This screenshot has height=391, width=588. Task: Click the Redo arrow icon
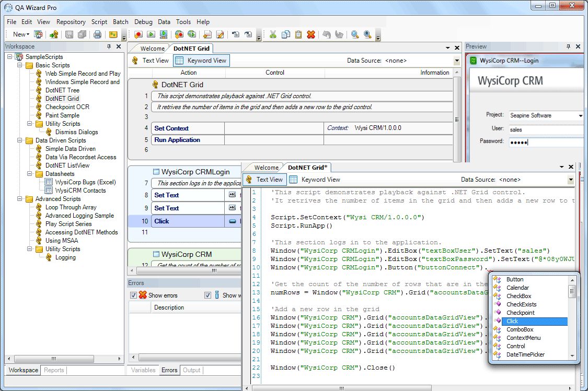pos(339,34)
